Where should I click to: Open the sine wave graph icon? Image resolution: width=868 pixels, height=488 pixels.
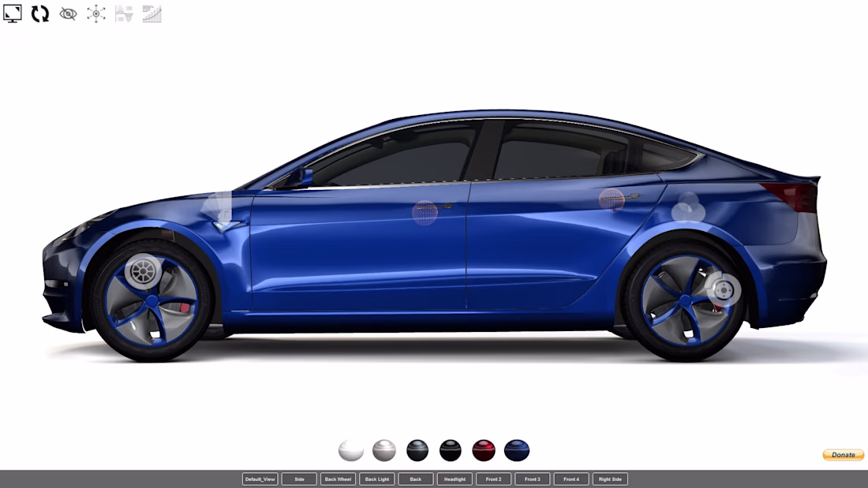(x=124, y=13)
